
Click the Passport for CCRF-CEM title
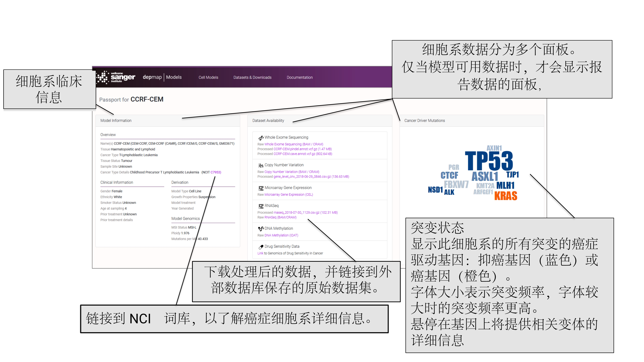pos(131,100)
